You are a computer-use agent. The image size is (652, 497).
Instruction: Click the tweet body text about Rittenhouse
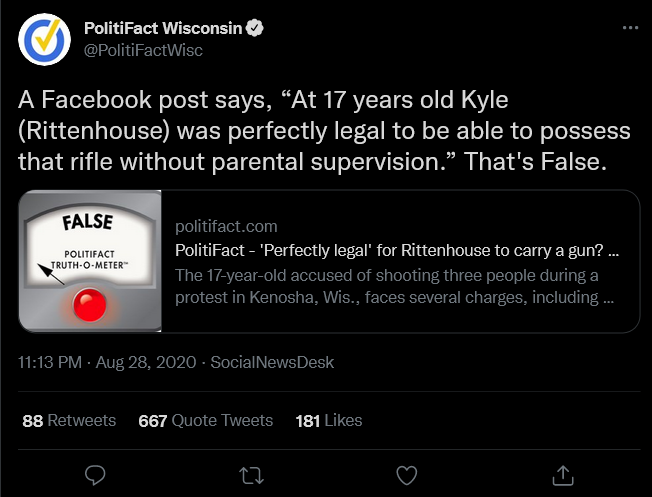(320, 131)
